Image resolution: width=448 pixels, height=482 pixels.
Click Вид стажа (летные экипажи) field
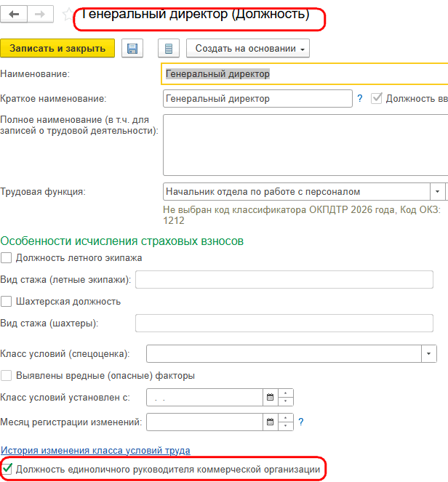(x=284, y=279)
